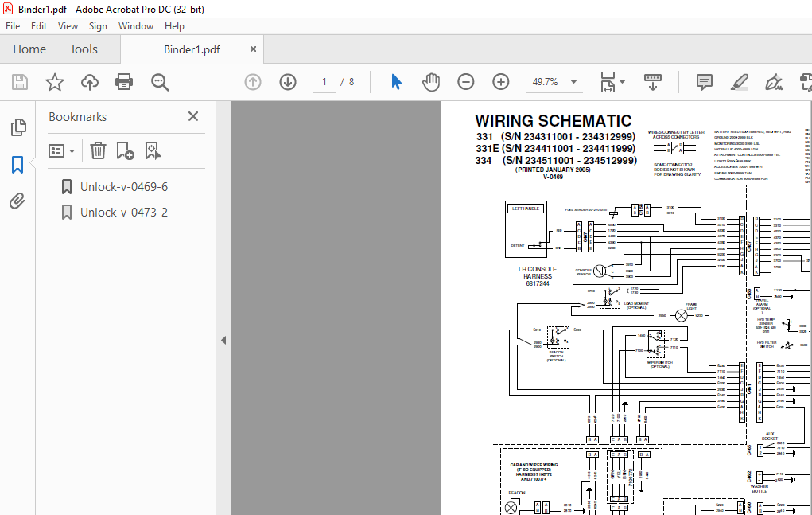This screenshot has height=515, width=812.
Task: Select the Sticky Note comment tool
Action: (x=703, y=81)
